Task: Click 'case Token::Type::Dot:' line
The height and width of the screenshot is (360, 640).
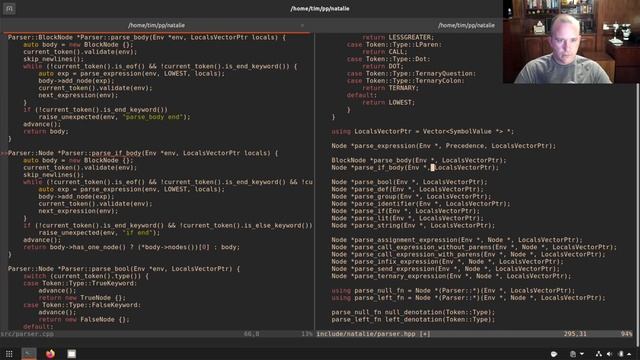Action: click(x=389, y=59)
